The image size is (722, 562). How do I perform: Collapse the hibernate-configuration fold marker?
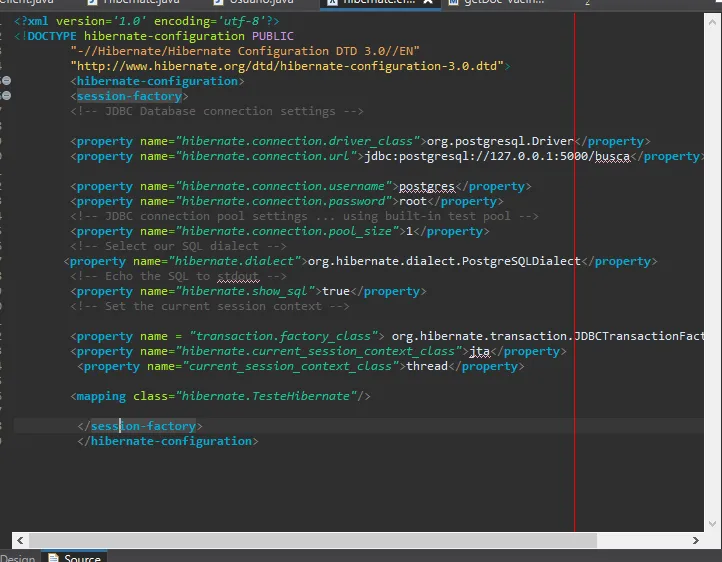(6, 80)
